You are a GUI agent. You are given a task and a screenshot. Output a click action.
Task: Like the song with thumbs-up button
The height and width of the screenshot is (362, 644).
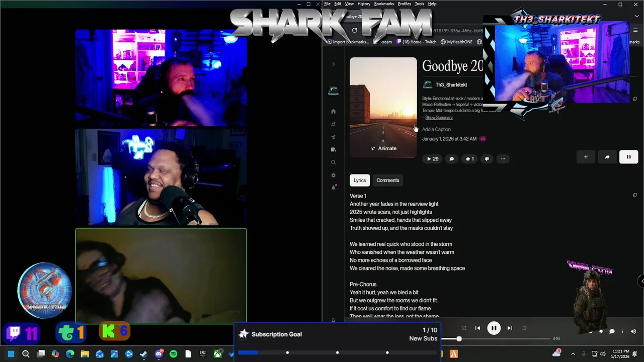tap(469, 159)
